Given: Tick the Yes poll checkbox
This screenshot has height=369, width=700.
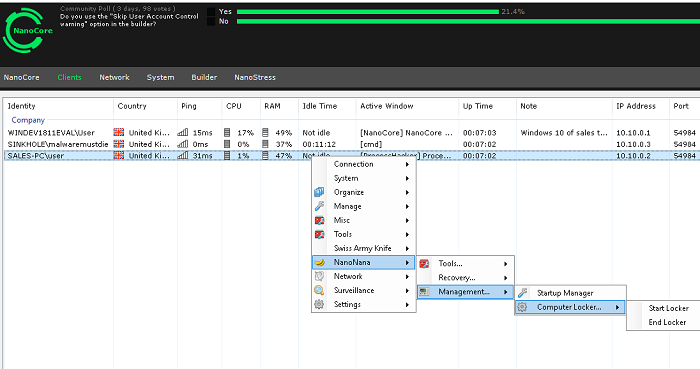Looking at the screenshot, I should coord(211,12).
